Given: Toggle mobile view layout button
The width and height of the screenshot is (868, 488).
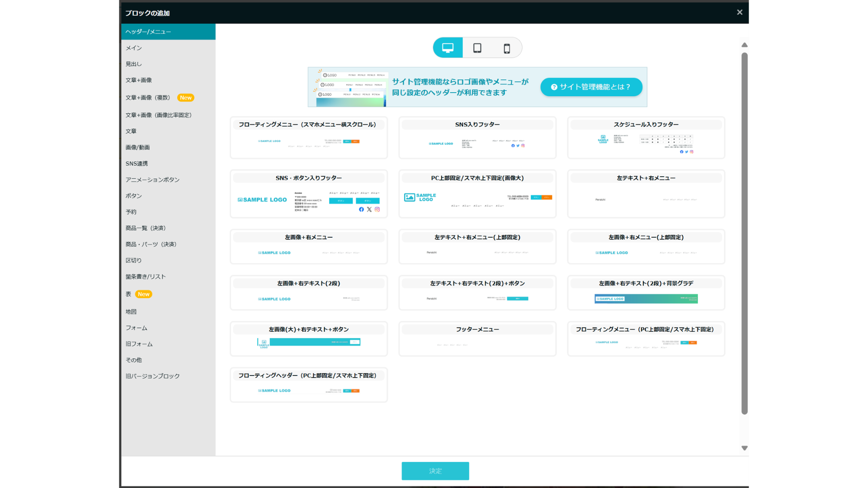Looking at the screenshot, I should click(506, 48).
